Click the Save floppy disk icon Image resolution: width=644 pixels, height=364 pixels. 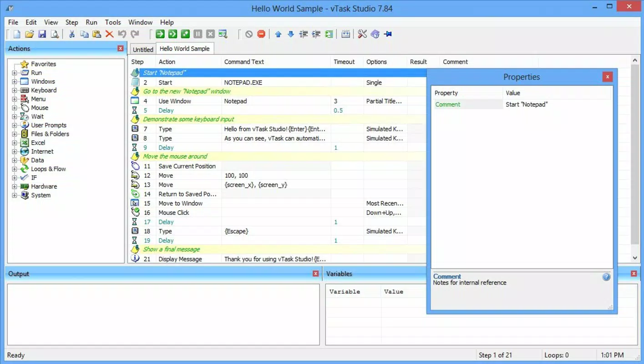(42, 34)
